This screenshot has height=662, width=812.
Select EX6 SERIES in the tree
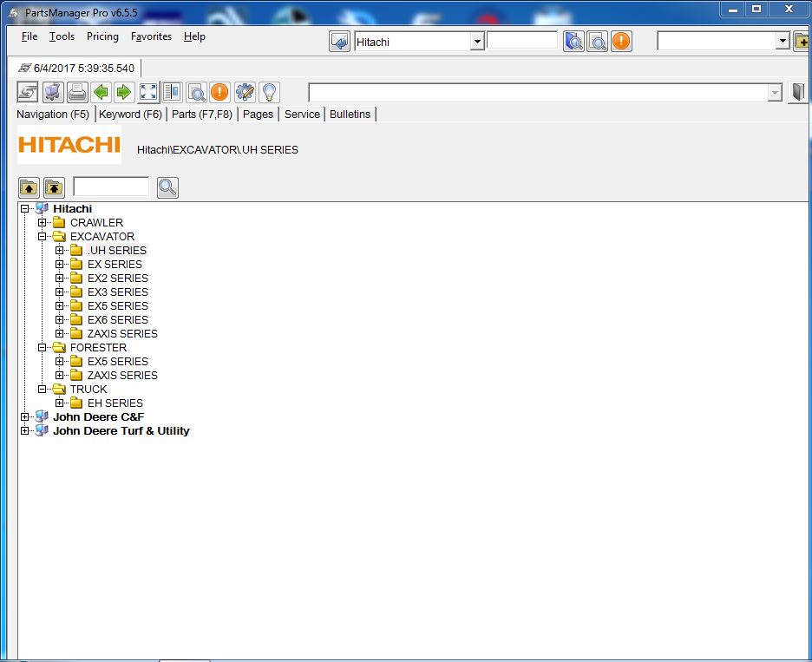[x=118, y=320]
